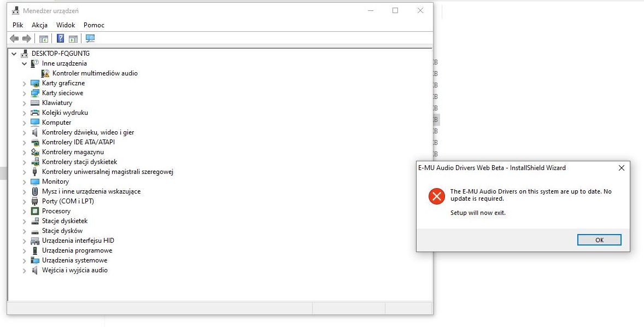This screenshot has height=327, width=644.
Task: Open the Plik menu
Action: [x=17, y=25]
